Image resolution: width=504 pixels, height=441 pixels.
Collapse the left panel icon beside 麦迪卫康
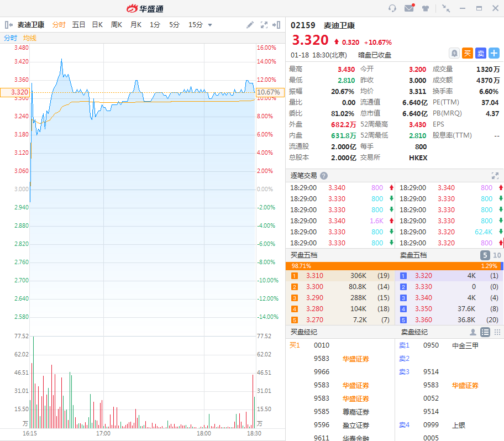click(9, 25)
